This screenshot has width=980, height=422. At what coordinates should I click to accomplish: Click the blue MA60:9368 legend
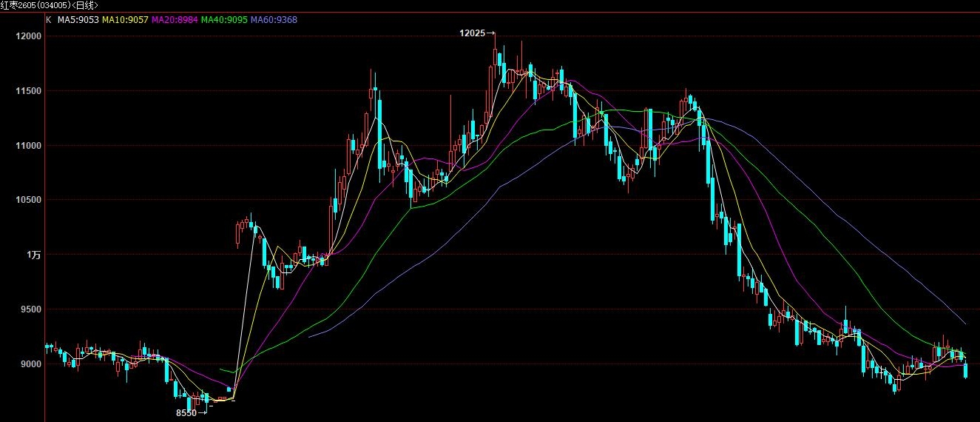pyautogui.click(x=274, y=19)
